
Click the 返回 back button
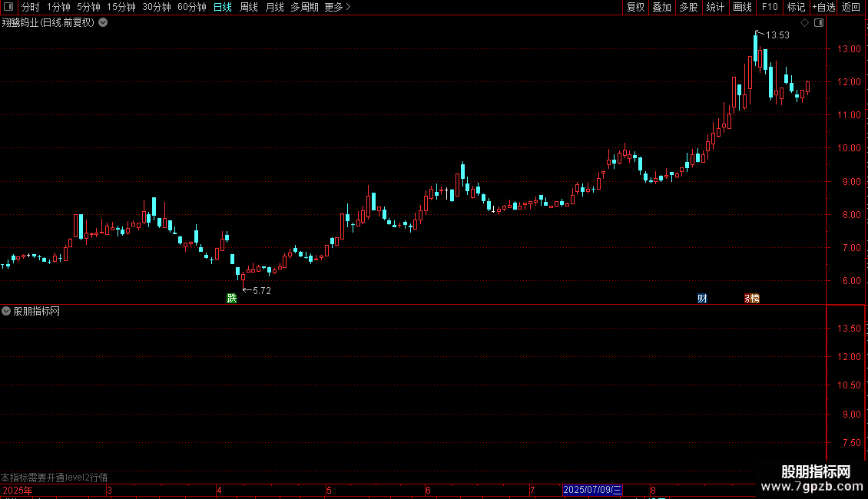pyautogui.click(x=851, y=7)
